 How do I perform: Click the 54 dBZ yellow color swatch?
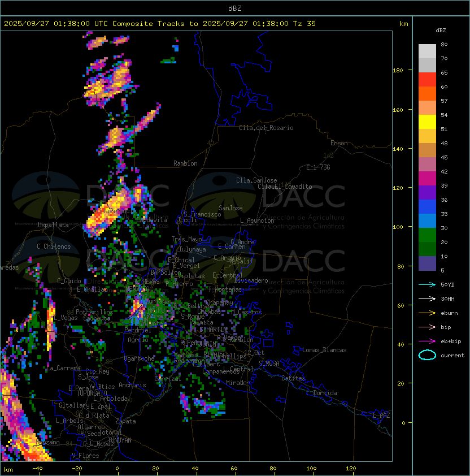tap(427, 122)
